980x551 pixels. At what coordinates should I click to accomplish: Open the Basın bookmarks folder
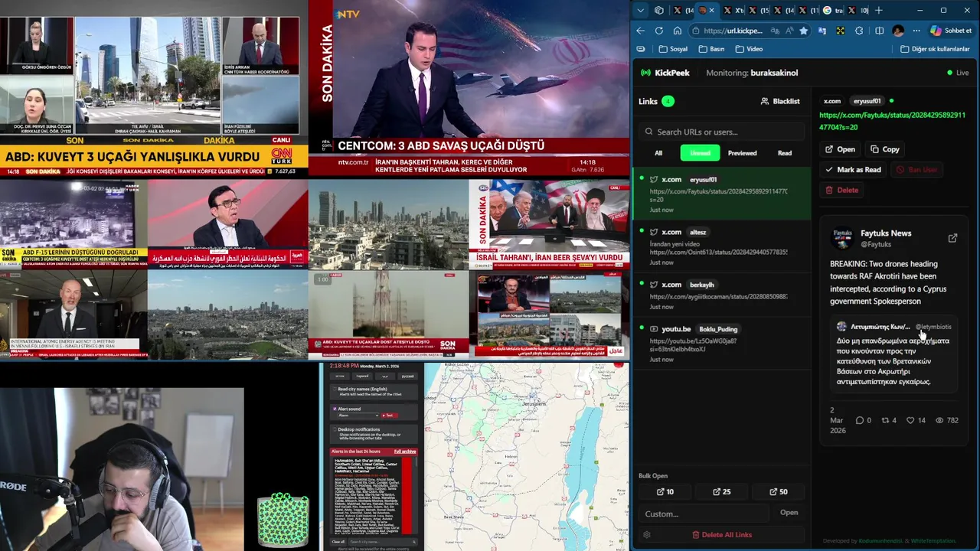tap(711, 49)
